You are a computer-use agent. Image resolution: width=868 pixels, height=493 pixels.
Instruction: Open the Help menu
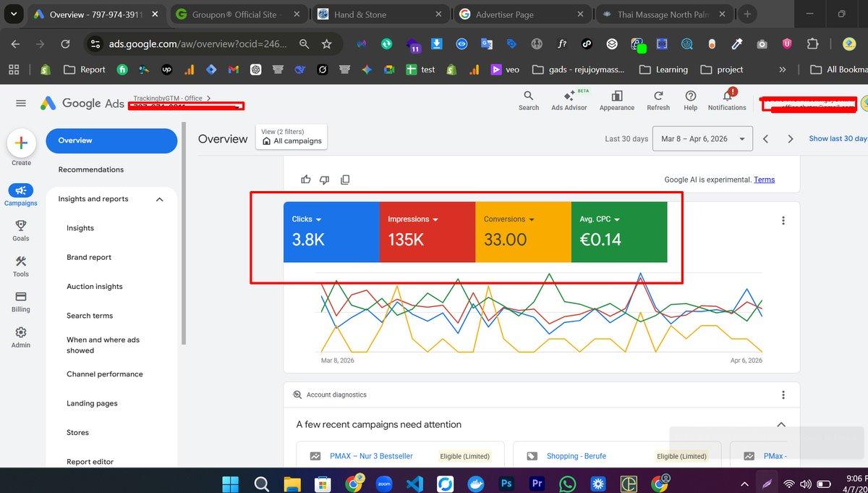coord(691,101)
